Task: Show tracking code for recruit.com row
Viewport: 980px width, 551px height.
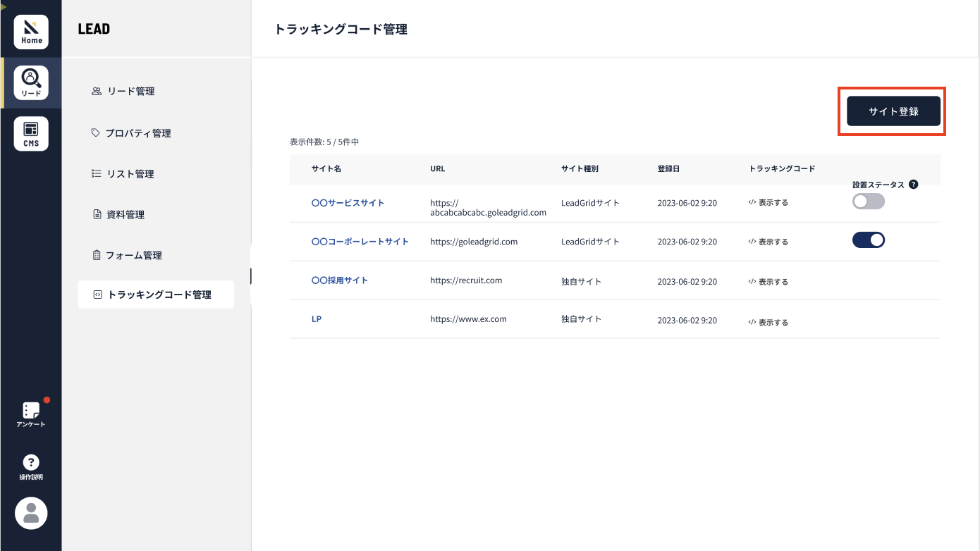Action: point(768,282)
